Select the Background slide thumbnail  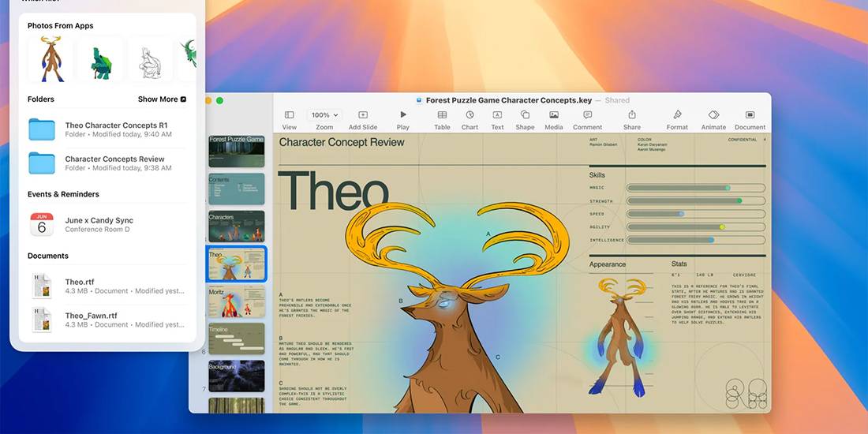237,376
